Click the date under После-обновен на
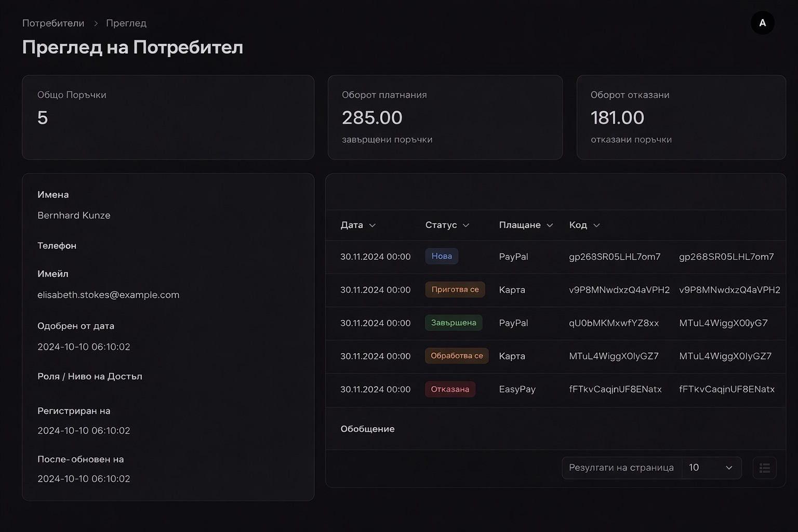798x532 pixels. tap(84, 479)
